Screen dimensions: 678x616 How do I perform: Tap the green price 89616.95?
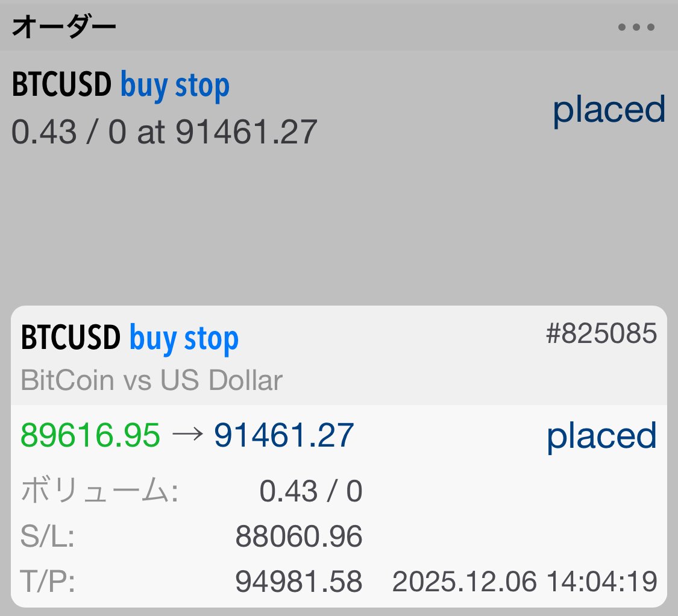click(x=89, y=435)
